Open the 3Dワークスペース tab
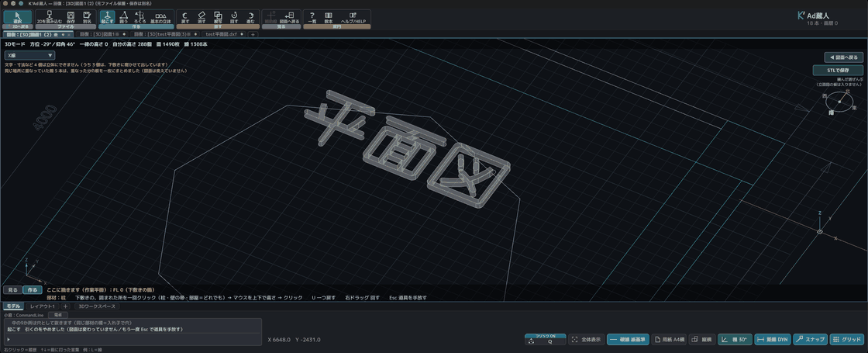Image resolution: width=868 pixels, height=353 pixels. pos(96,306)
